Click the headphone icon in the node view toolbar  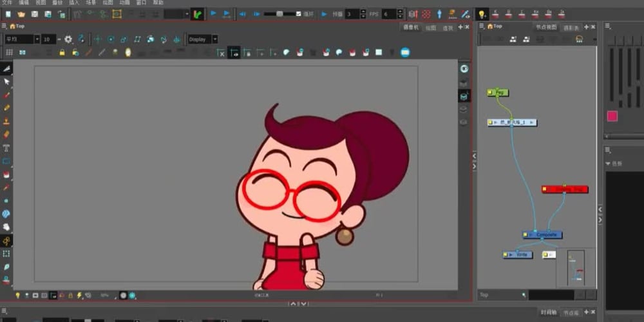pos(580,39)
